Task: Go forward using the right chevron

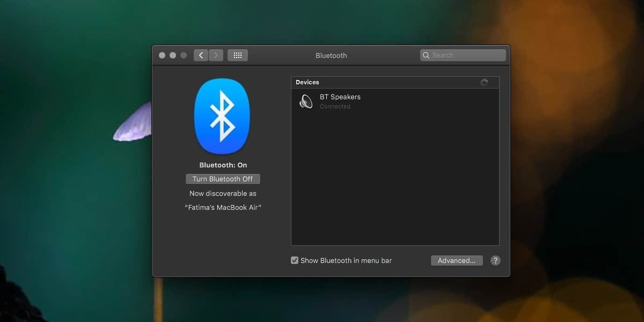Action: coord(216,55)
